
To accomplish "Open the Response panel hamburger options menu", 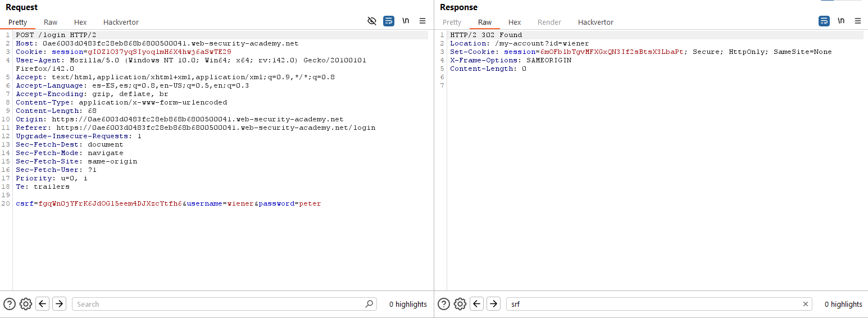I will pyautogui.click(x=858, y=21).
